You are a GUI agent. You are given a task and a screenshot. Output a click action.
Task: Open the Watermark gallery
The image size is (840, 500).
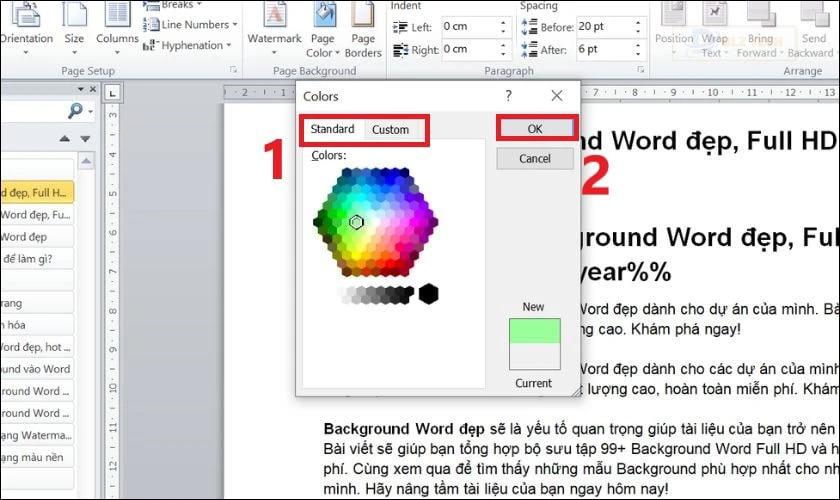point(274,28)
